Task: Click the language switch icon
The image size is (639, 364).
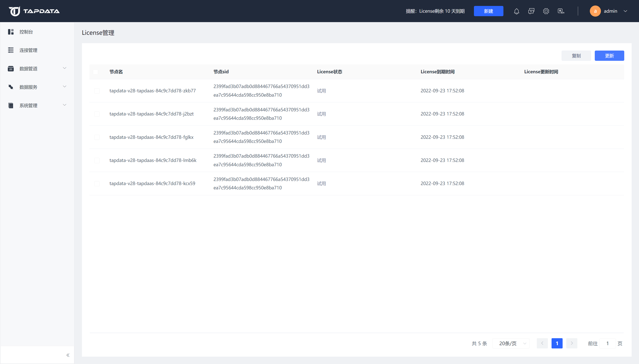Action: tap(561, 11)
